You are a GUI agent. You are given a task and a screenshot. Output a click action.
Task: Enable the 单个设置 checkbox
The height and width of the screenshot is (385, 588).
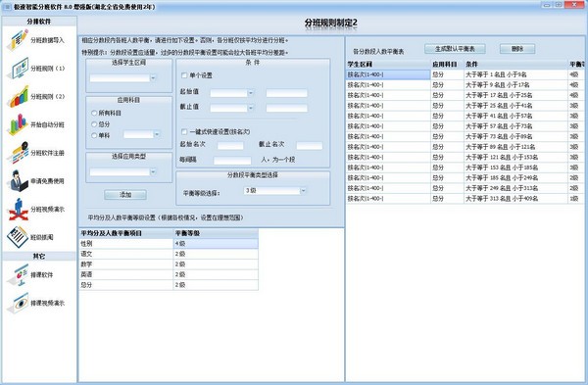click(x=184, y=75)
